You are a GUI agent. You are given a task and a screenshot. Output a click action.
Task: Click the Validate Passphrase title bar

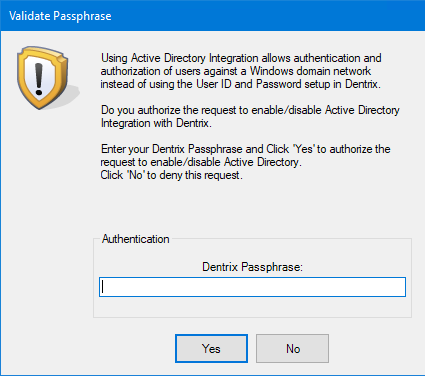coord(212,16)
